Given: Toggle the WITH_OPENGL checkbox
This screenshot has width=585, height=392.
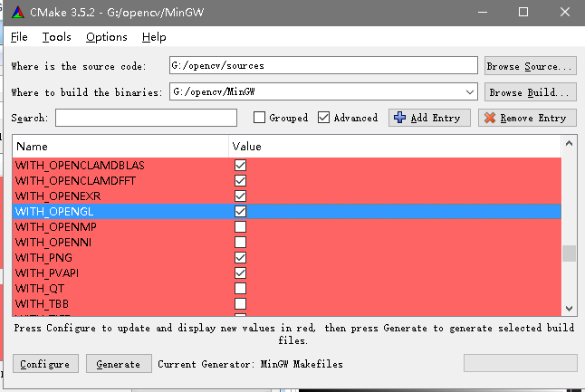Looking at the screenshot, I should coord(240,212).
